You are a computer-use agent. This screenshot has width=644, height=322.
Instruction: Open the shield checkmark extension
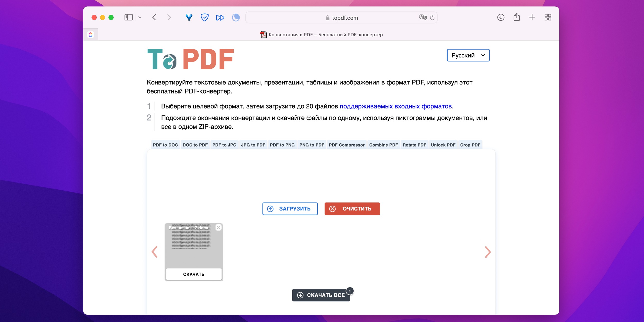click(205, 17)
